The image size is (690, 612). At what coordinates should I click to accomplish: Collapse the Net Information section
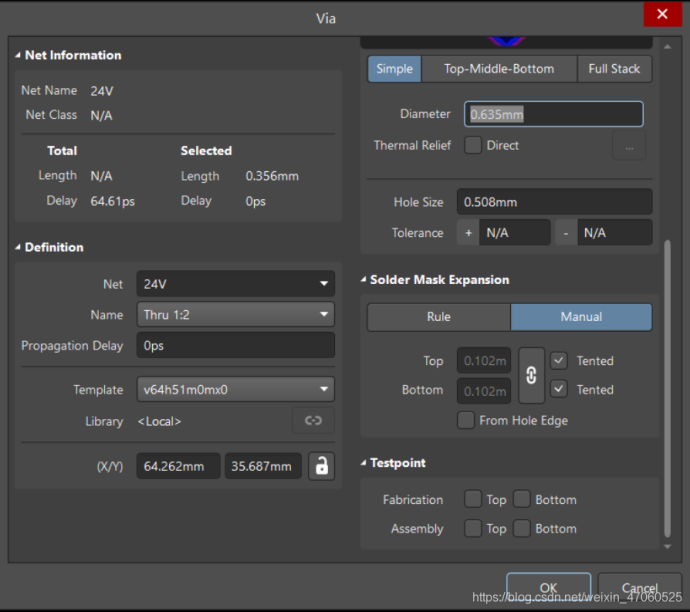pyautogui.click(x=18, y=56)
